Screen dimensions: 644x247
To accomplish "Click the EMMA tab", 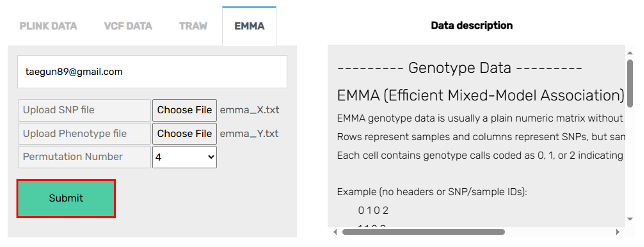I will pyautogui.click(x=249, y=26).
